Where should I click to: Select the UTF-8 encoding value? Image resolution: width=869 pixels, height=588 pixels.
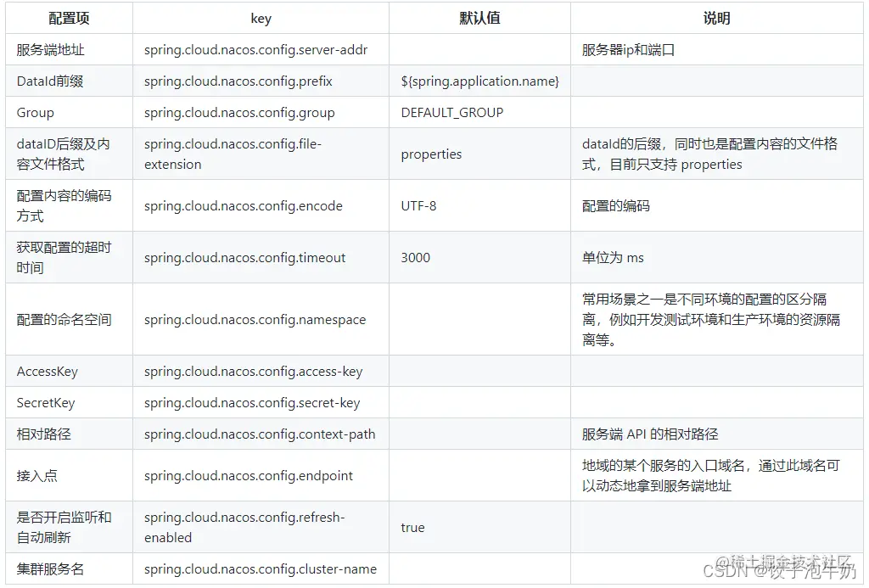point(415,205)
